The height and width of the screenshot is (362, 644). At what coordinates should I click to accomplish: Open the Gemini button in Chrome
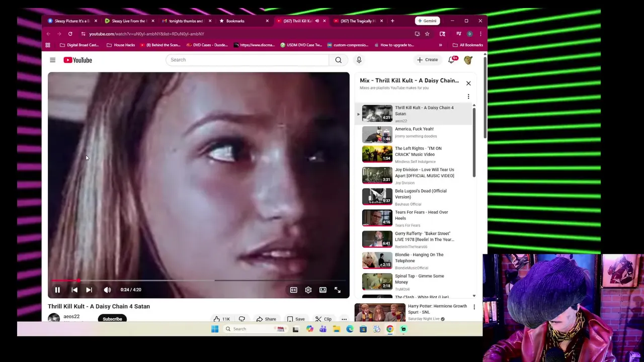coord(427,21)
